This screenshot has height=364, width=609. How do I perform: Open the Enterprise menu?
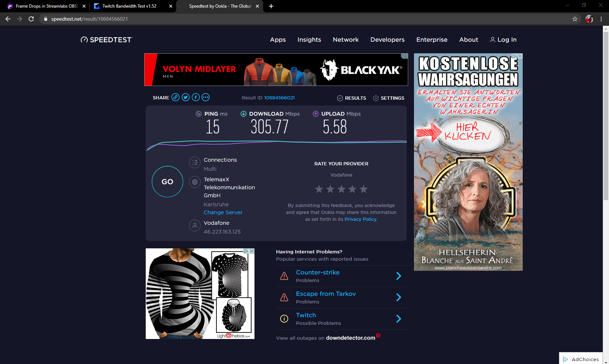click(432, 40)
